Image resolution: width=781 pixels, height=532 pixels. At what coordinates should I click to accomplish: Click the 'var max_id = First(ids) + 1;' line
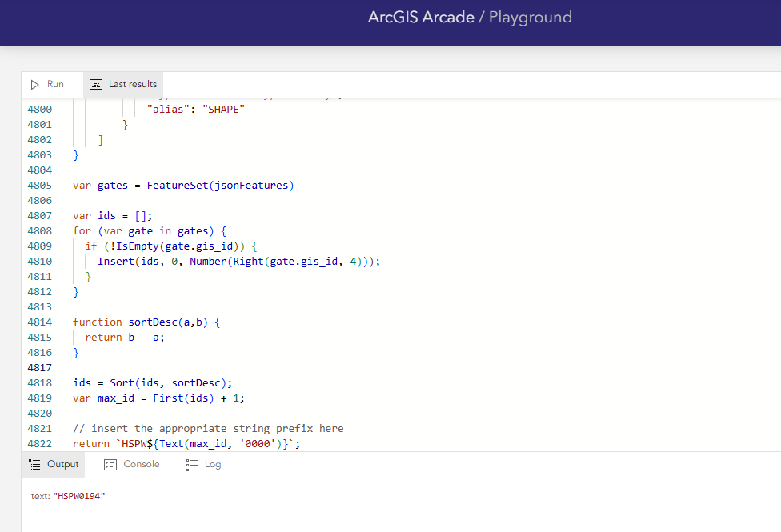(x=158, y=398)
